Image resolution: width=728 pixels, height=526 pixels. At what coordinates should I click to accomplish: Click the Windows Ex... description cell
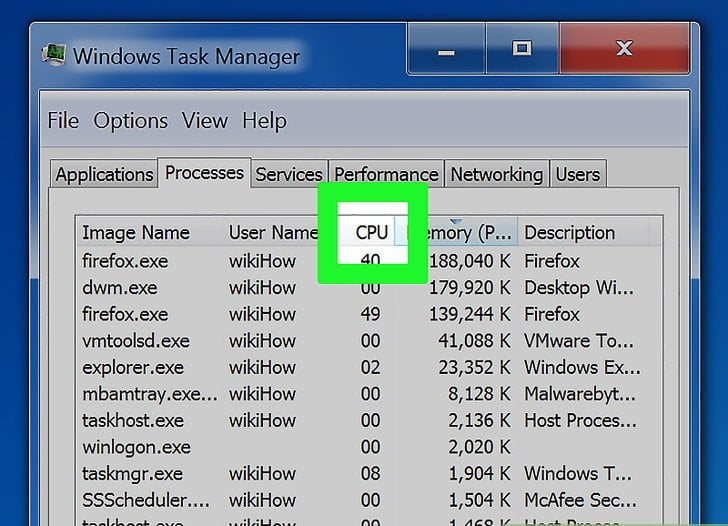pos(582,368)
